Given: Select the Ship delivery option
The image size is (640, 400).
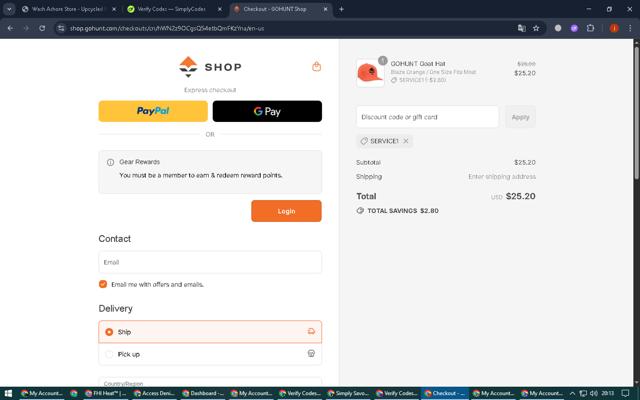Looking at the screenshot, I should [210, 332].
